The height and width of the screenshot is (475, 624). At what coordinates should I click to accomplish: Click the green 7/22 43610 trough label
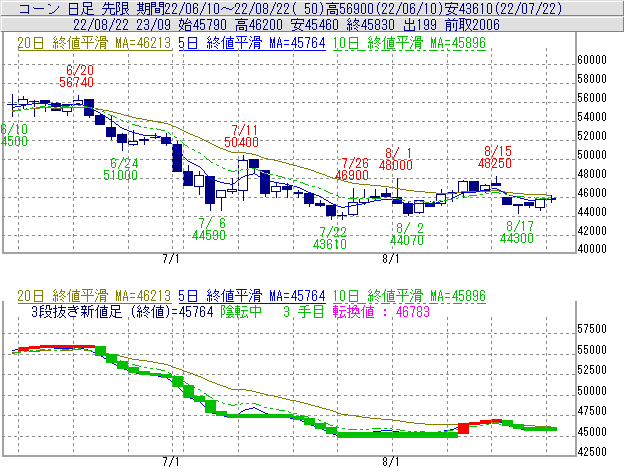coord(330,238)
